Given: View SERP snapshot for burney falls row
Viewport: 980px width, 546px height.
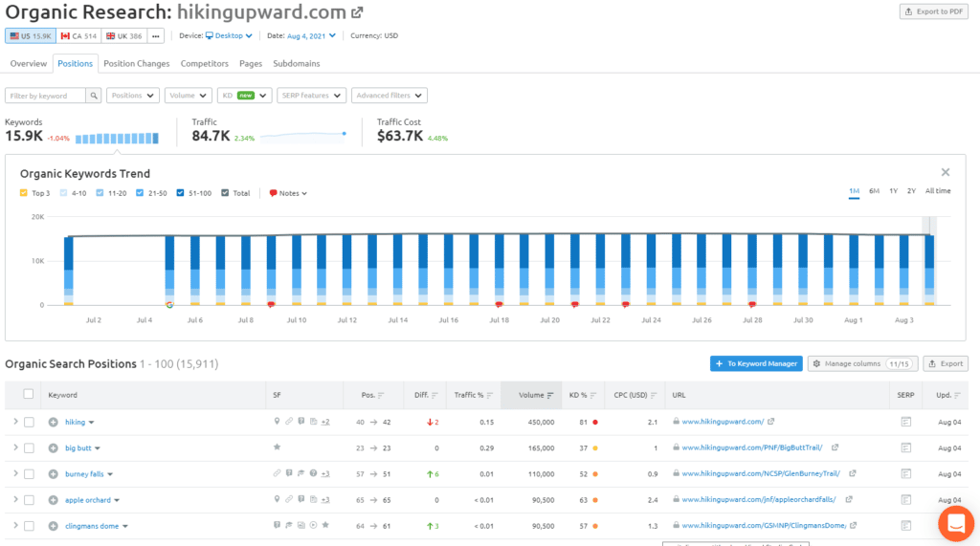Looking at the screenshot, I should [x=905, y=474].
